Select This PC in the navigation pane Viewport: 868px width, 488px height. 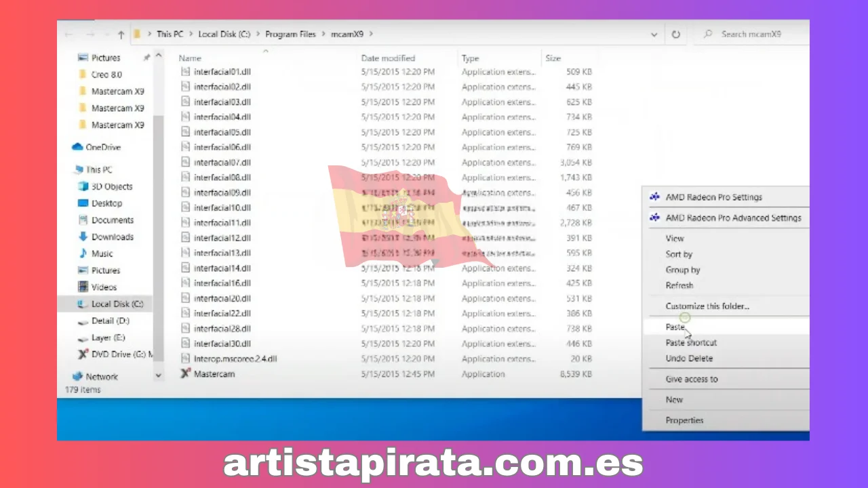coord(92,169)
